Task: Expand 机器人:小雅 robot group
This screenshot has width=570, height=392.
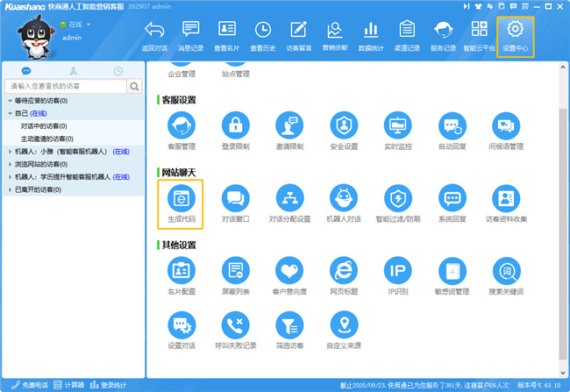Action: 11,152
